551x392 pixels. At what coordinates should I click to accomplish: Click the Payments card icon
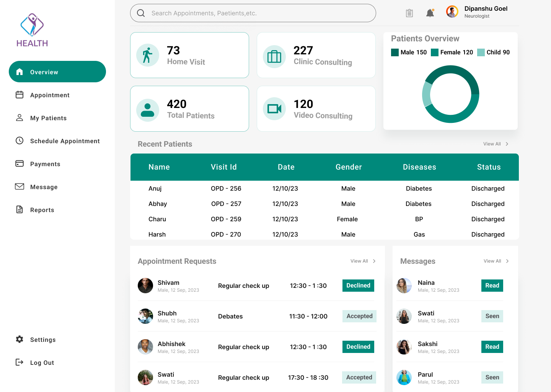(20, 163)
